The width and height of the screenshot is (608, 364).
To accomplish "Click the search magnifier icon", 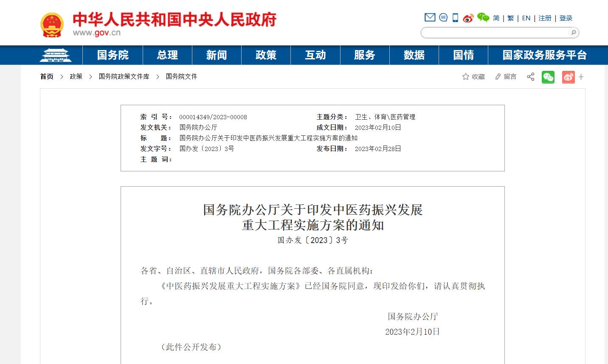I will point(573,33).
